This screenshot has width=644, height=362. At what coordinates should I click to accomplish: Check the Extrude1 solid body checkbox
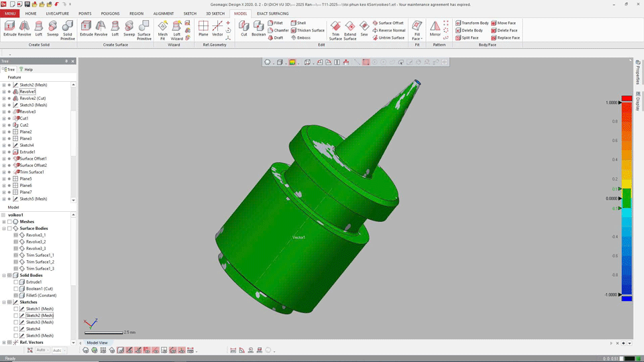click(x=16, y=282)
